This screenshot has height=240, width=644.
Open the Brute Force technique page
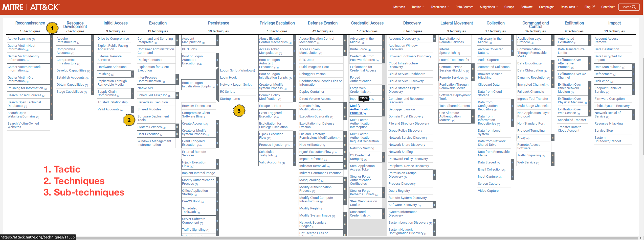click(x=358, y=49)
